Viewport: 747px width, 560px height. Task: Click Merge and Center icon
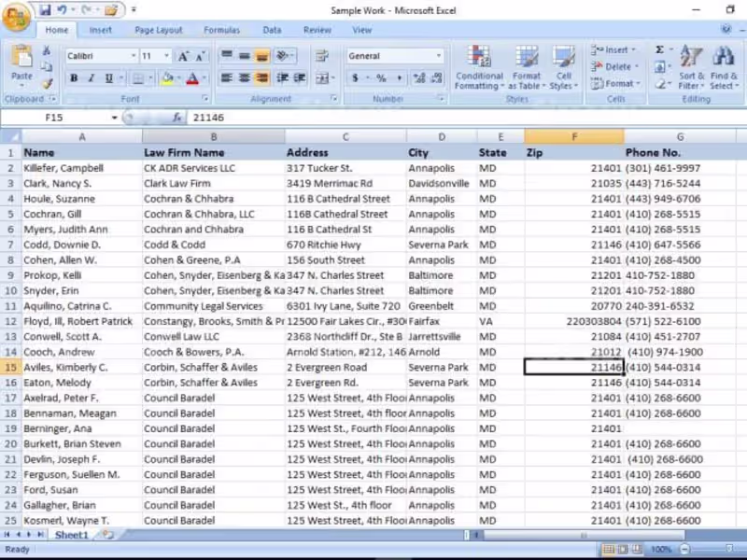(322, 77)
